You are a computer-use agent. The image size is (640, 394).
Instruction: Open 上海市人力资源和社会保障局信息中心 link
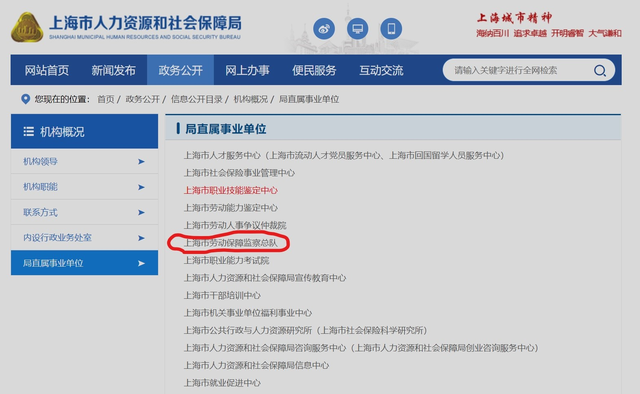[x=256, y=365]
